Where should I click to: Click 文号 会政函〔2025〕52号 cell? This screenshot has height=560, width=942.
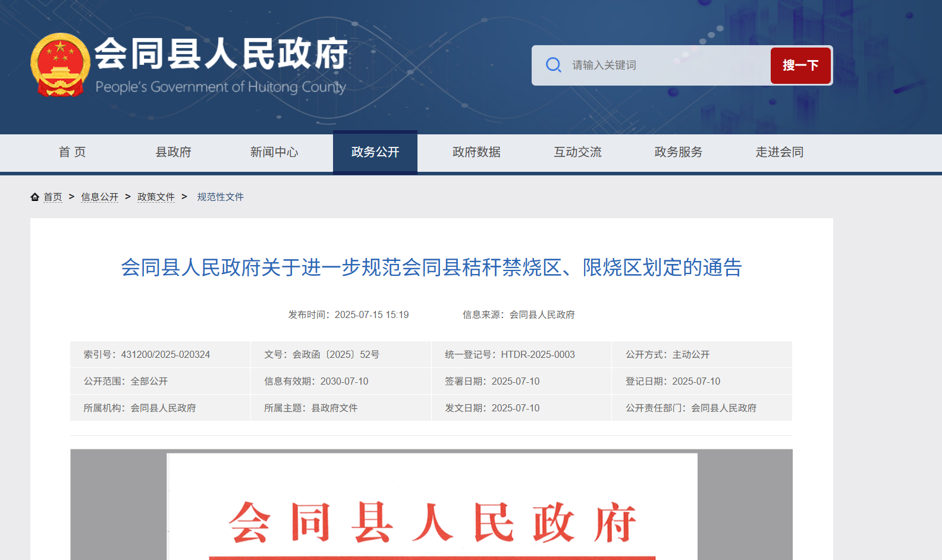[341, 354]
